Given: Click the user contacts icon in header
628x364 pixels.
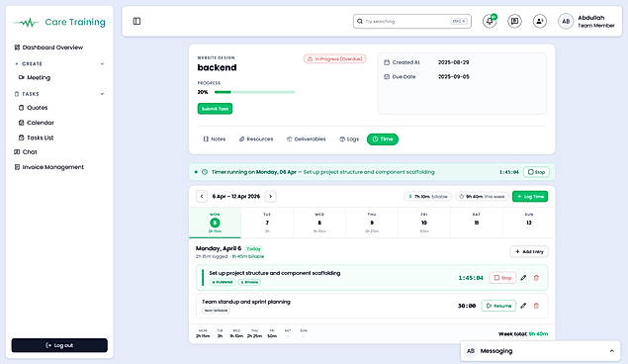Looking at the screenshot, I should (x=540, y=21).
